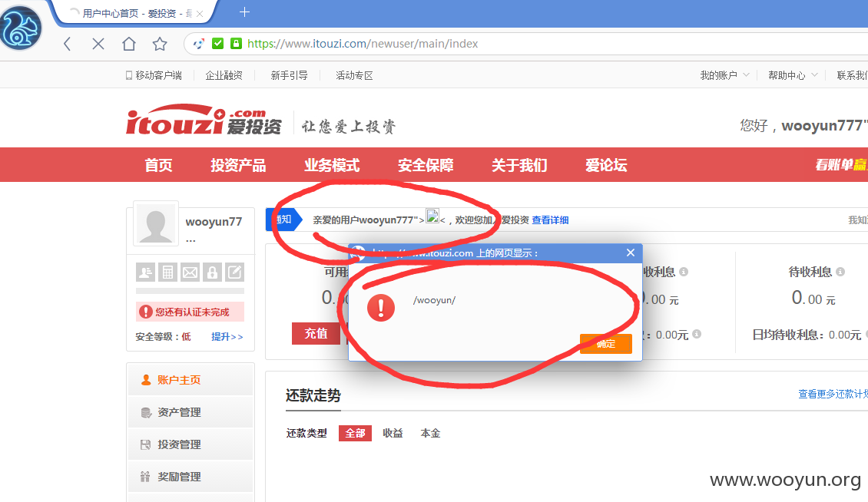Open the 企业融资 link
Screen dimensions: 868x502
(x=224, y=75)
